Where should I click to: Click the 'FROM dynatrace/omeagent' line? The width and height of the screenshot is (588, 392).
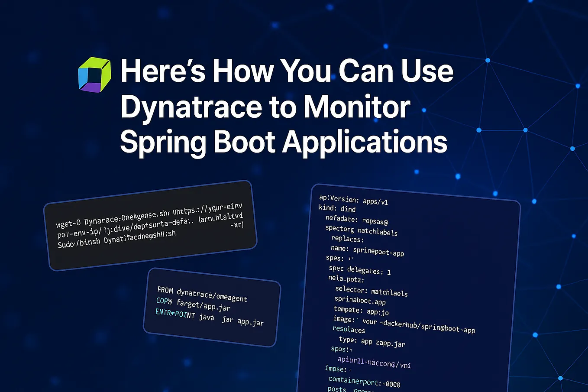201,294
